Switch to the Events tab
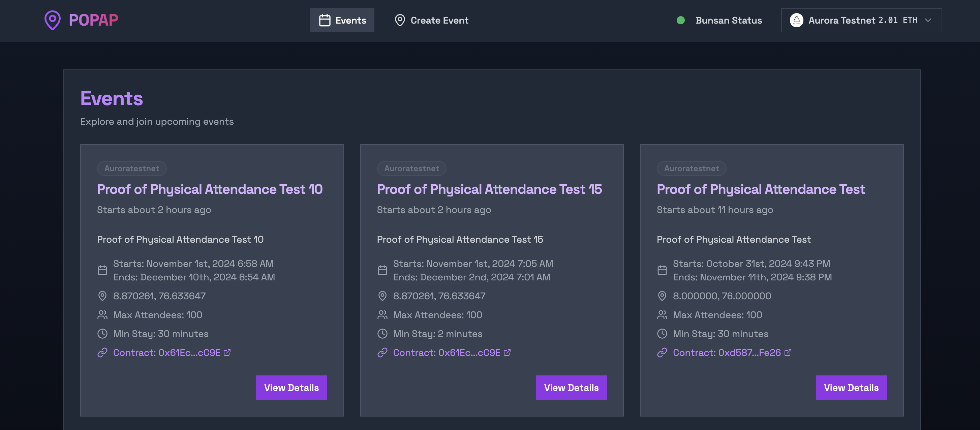This screenshot has height=430, width=980. 342,20
